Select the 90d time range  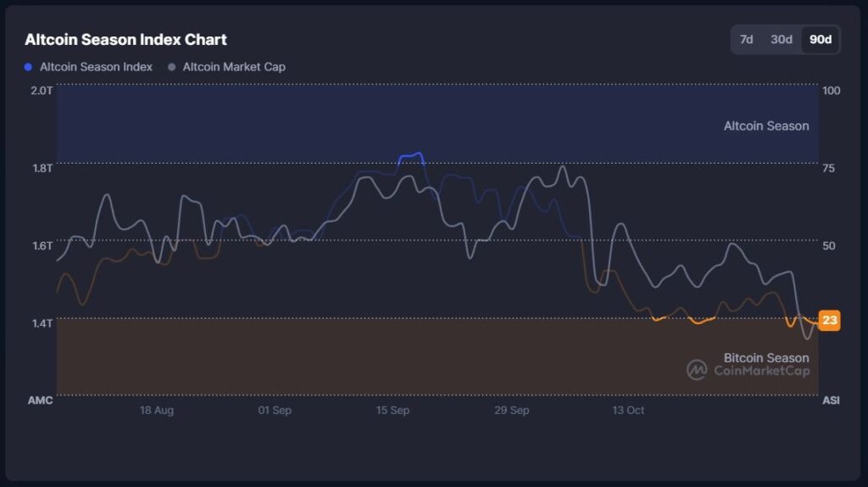[x=820, y=40]
